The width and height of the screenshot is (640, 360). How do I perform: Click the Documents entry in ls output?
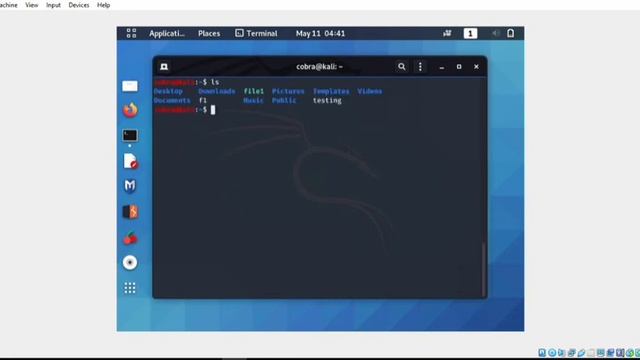(172, 100)
